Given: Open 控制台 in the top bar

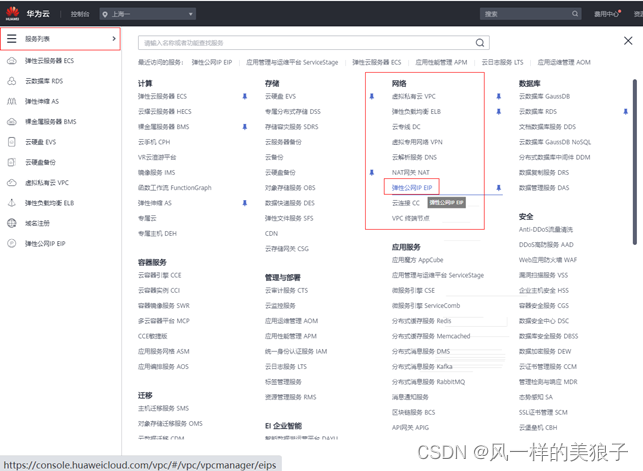Looking at the screenshot, I should [80, 14].
